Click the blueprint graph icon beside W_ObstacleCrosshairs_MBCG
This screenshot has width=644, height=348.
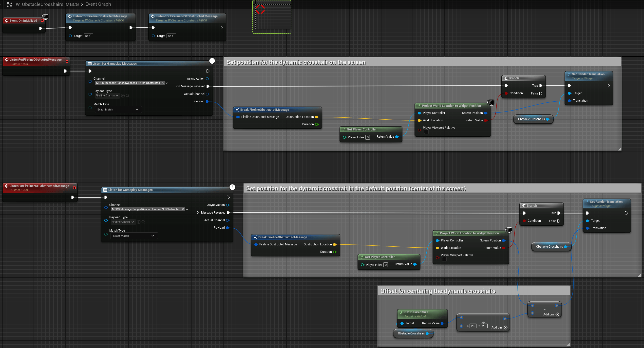click(9, 4)
